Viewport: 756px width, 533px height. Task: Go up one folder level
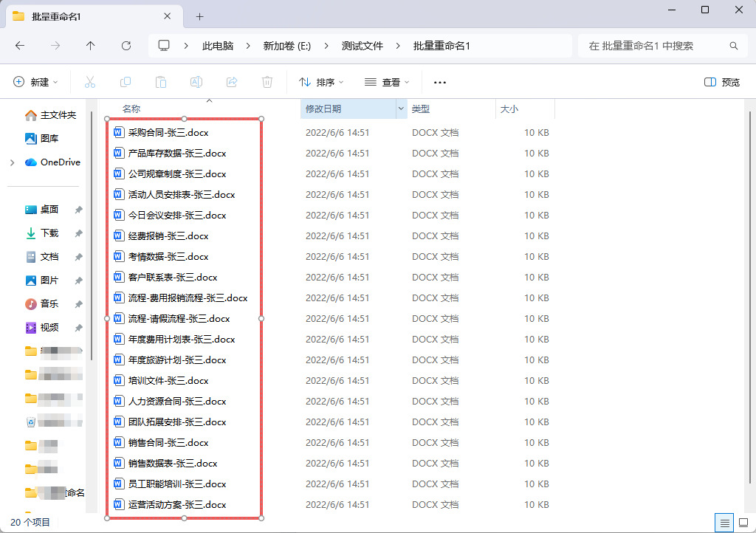[91, 46]
